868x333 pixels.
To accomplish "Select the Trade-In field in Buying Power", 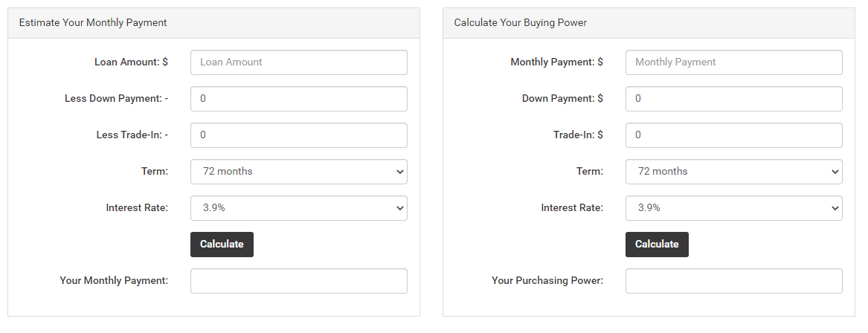I will click(x=734, y=135).
